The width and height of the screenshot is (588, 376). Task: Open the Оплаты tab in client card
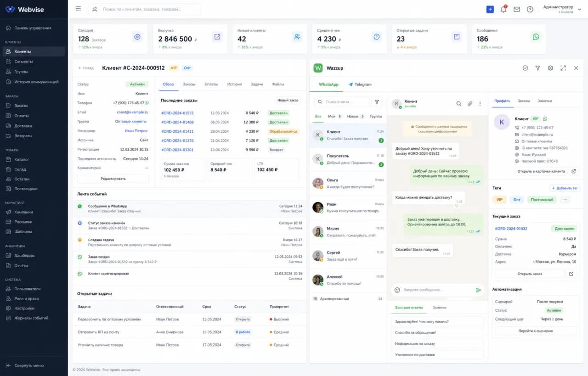pyautogui.click(x=211, y=84)
